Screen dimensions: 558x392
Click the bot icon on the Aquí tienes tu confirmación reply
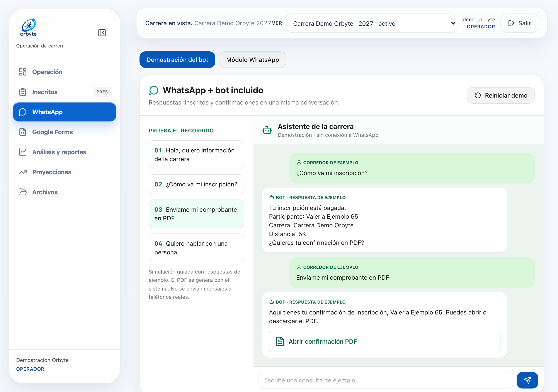point(271,302)
